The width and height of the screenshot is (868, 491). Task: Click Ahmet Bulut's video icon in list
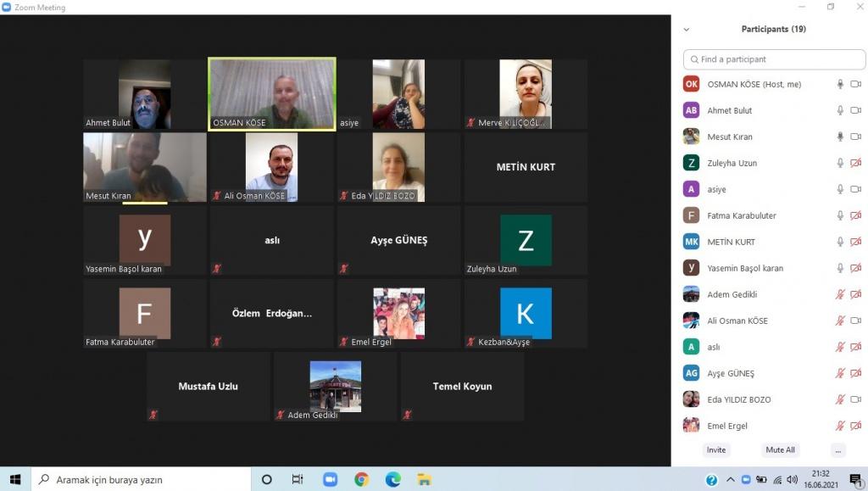click(x=856, y=110)
